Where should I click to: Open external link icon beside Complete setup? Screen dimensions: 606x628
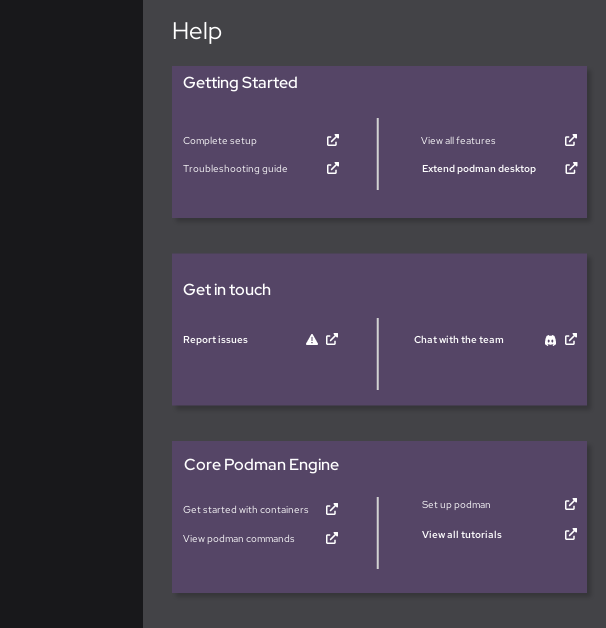pyautogui.click(x=333, y=140)
